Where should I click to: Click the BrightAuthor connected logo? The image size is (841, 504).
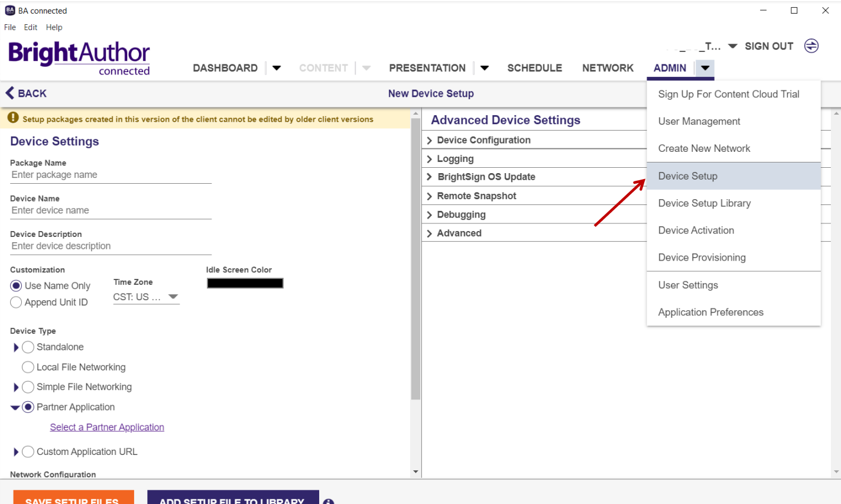(x=79, y=58)
